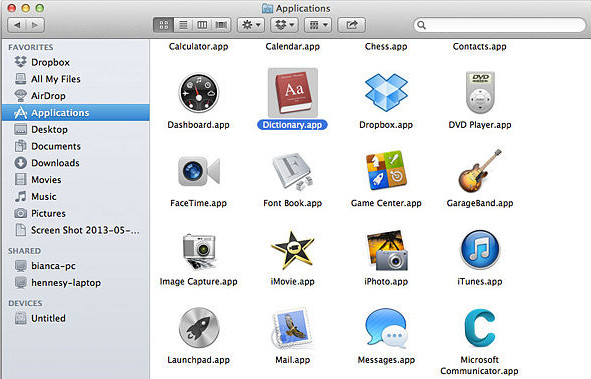Click the Calculator.app label

coord(199,46)
